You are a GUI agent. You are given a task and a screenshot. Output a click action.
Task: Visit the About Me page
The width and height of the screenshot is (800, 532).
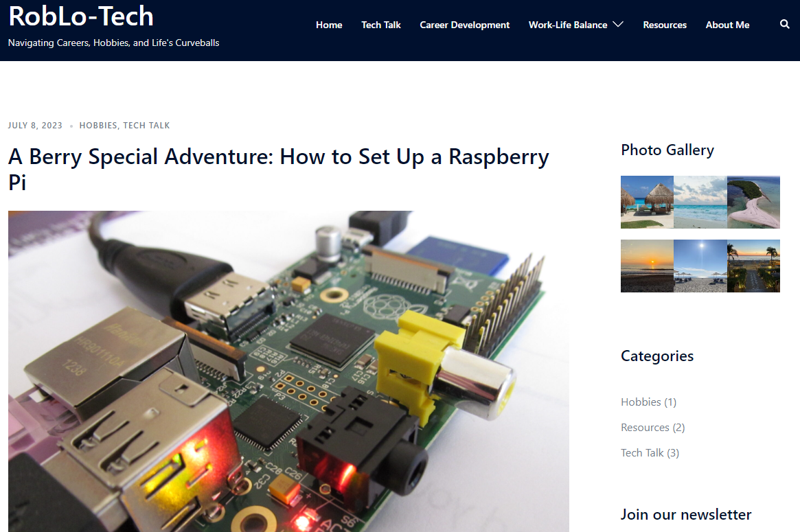[727, 25]
